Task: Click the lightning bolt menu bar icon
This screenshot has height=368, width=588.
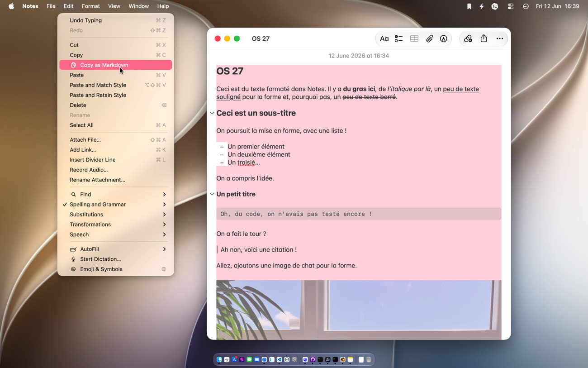Action: coord(481,6)
